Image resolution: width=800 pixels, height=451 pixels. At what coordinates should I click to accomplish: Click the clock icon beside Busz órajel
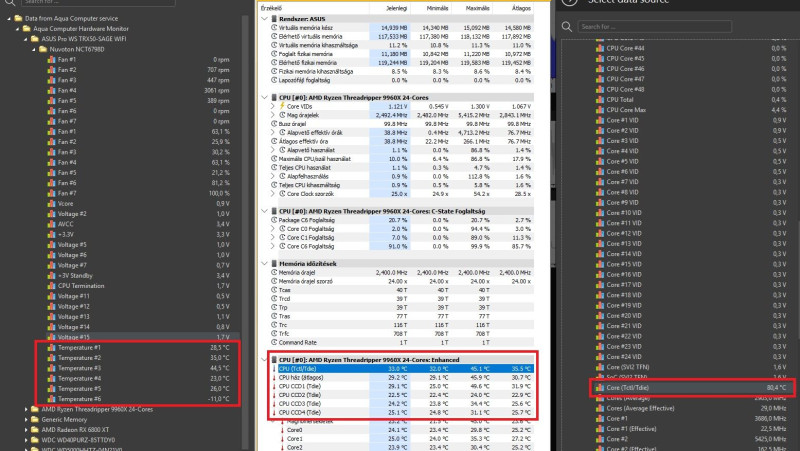[274, 123]
